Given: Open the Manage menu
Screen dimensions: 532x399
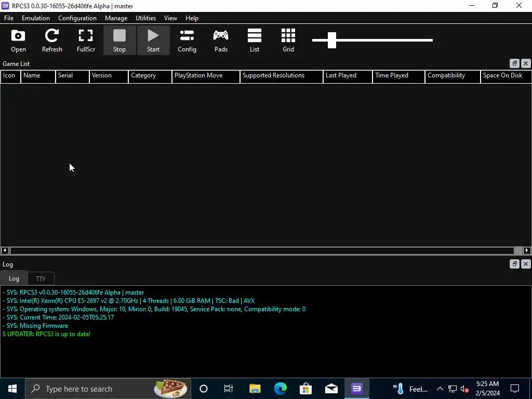Looking at the screenshot, I should (x=116, y=18).
